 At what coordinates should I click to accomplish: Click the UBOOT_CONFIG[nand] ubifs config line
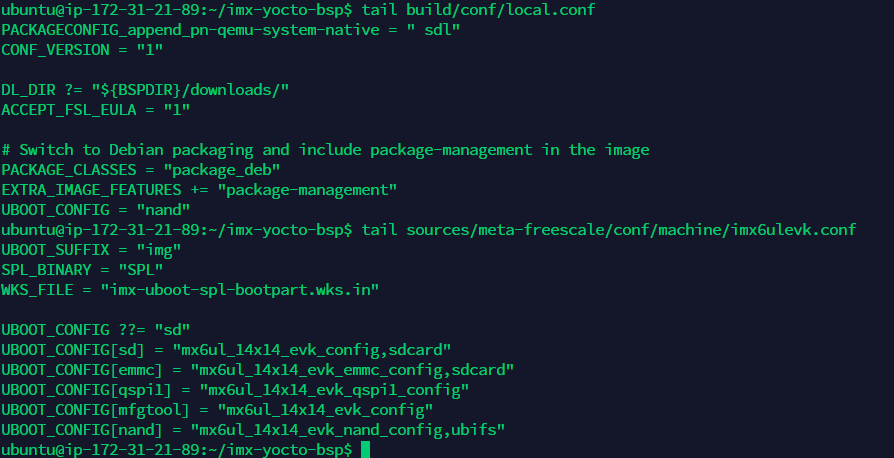[254, 429]
